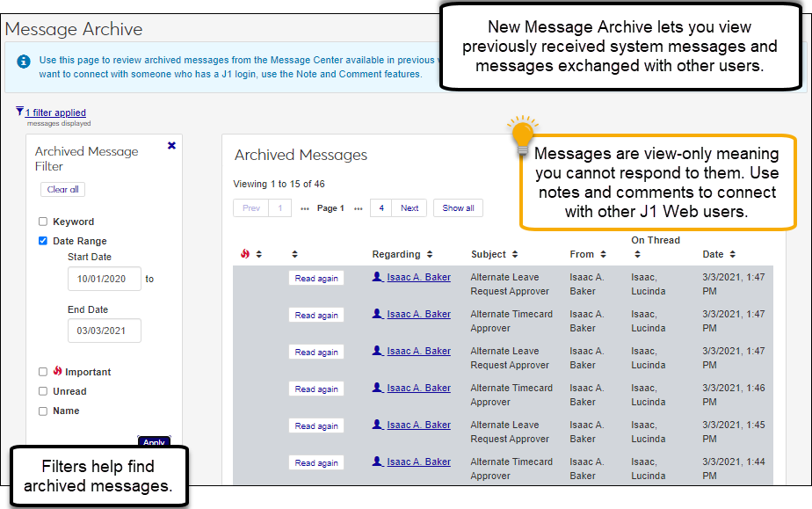Check the Unread filter option
The image size is (812, 509).
pyautogui.click(x=41, y=390)
